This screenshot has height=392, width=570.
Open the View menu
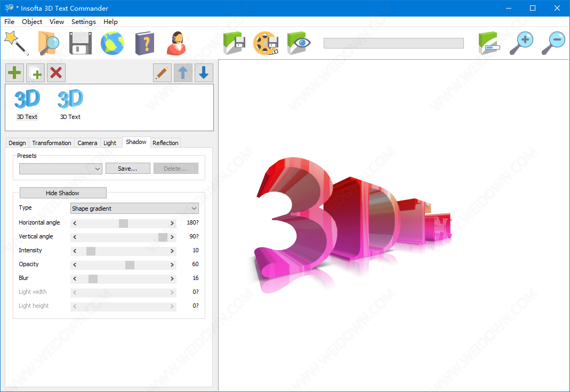coord(57,22)
